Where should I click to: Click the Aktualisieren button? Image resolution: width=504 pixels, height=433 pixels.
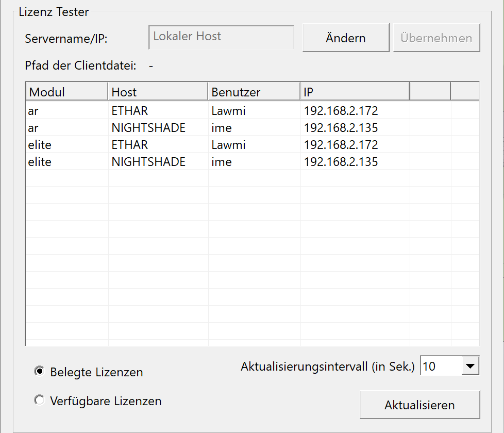pos(419,405)
